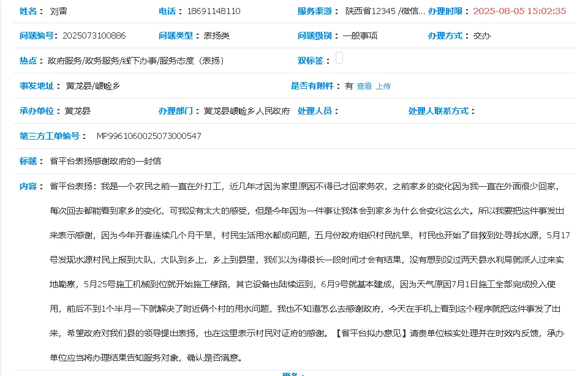This screenshot has width=588, height=376.
Task: Click the 问题类型 field label
Action: click(176, 36)
